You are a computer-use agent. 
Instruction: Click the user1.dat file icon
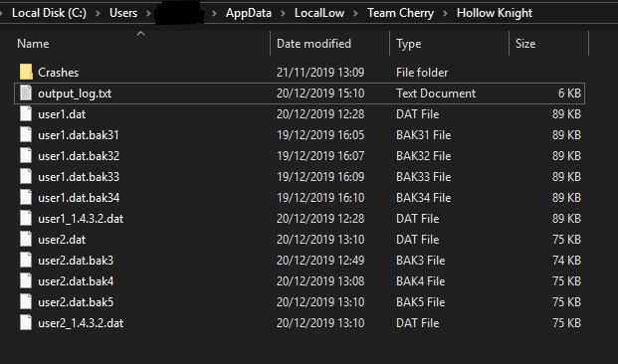pyautogui.click(x=26, y=113)
